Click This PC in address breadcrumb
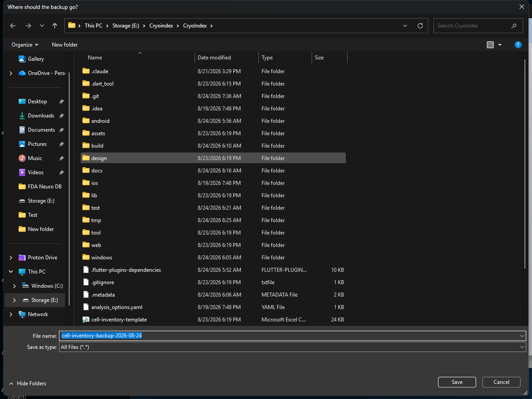 (93, 26)
